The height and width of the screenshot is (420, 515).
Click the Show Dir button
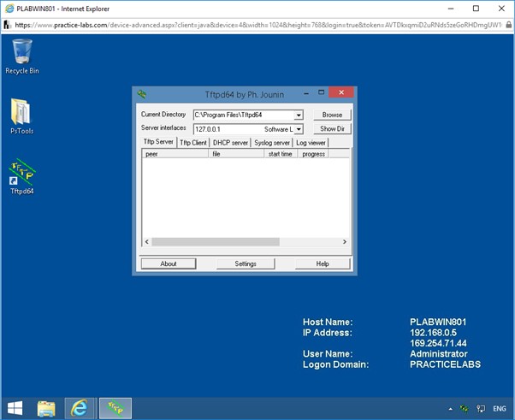coord(332,128)
